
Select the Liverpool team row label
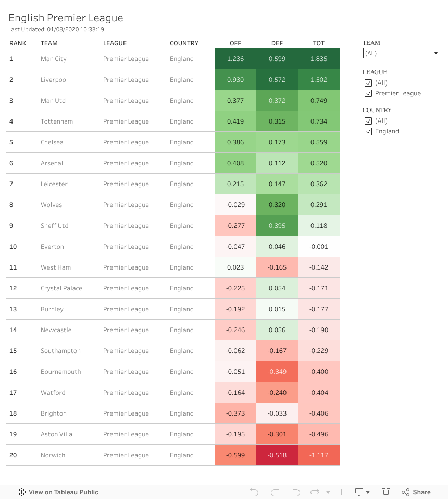tap(53, 80)
